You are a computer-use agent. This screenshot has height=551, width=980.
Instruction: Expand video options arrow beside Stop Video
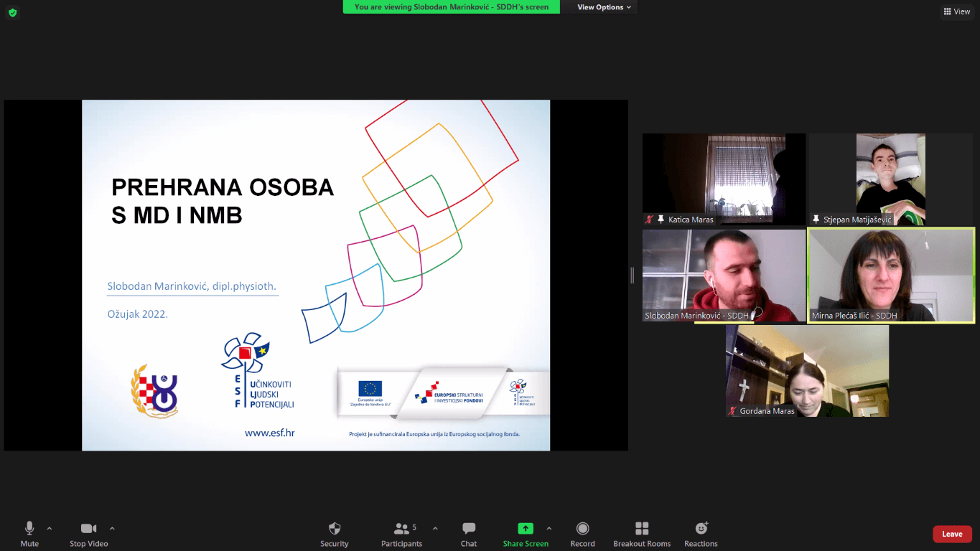pos(112,529)
